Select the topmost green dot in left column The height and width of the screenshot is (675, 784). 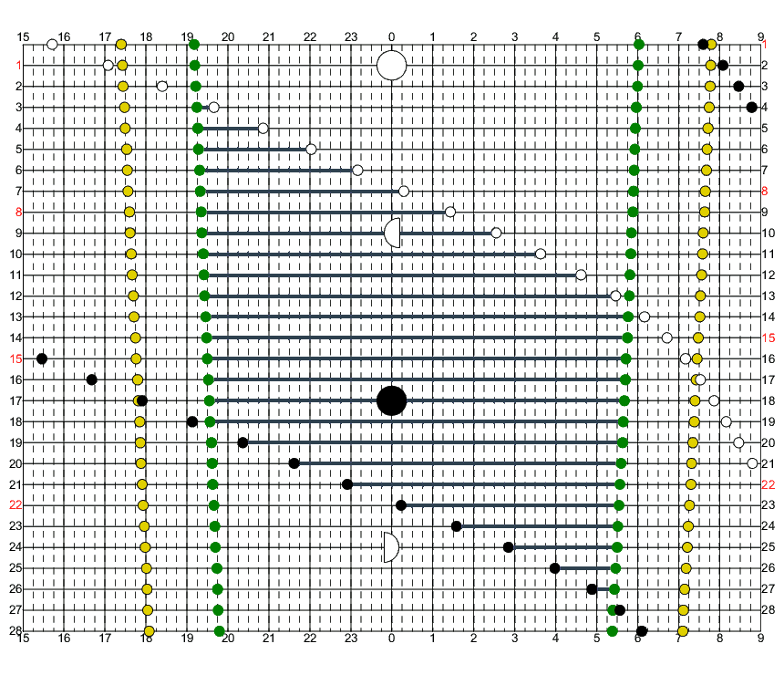pyautogui.click(x=194, y=45)
